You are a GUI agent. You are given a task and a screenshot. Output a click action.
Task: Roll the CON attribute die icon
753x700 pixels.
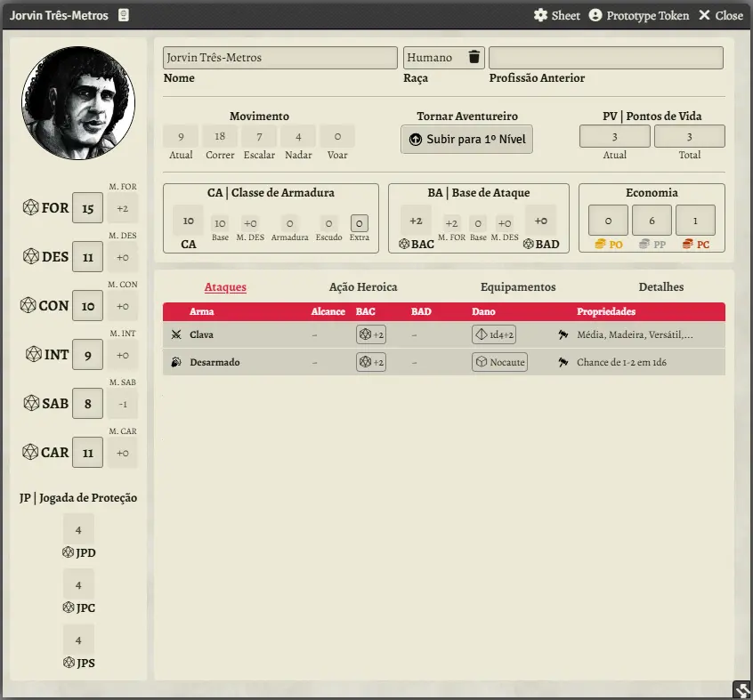(x=28, y=305)
